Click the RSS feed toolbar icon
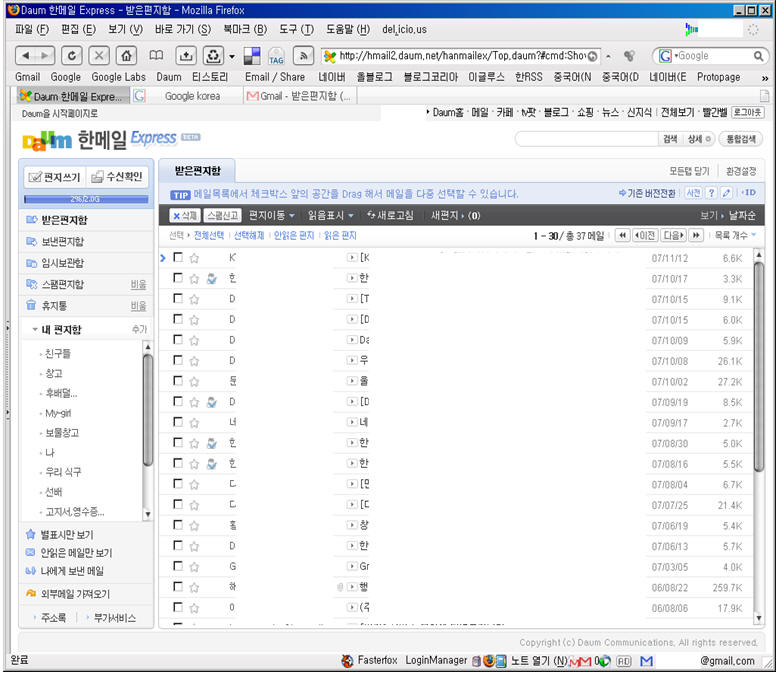This screenshot has width=777, height=673. click(303, 56)
